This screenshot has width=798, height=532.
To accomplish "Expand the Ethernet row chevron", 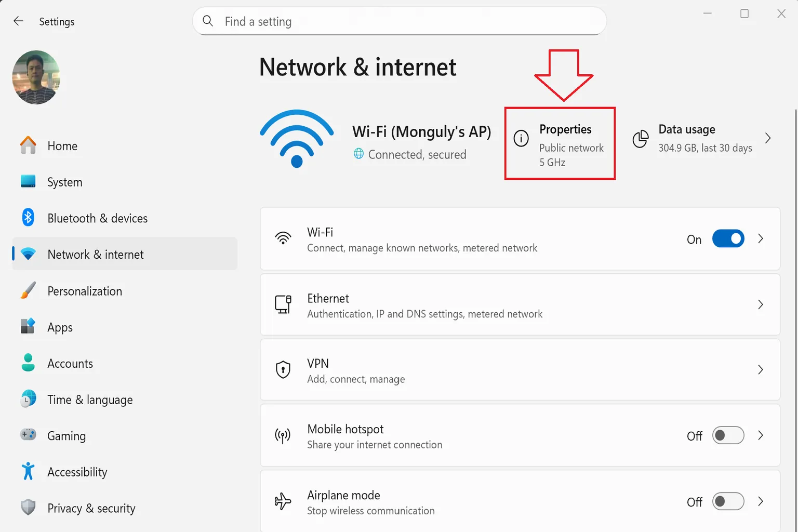I will click(x=761, y=304).
